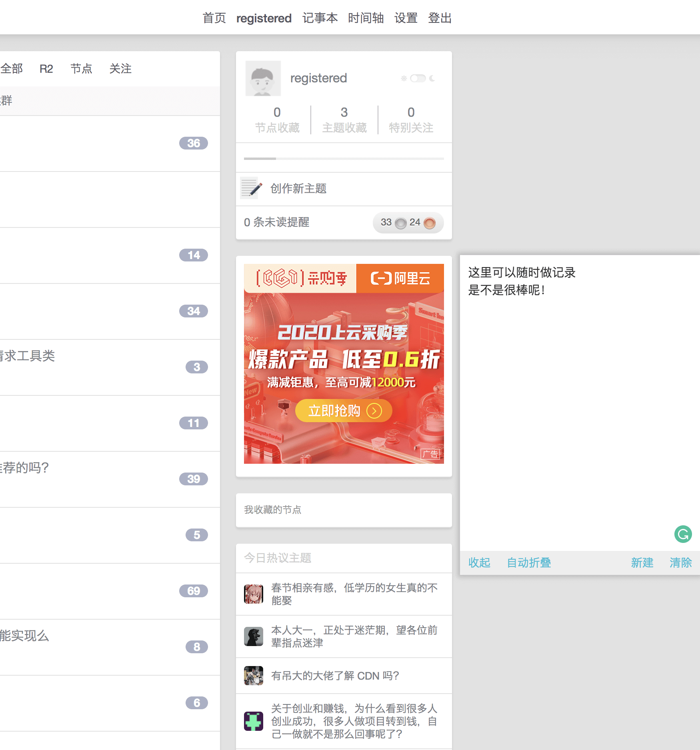
Task: Open avatar beside 本人大一 topic
Action: click(x=254, y=636)
